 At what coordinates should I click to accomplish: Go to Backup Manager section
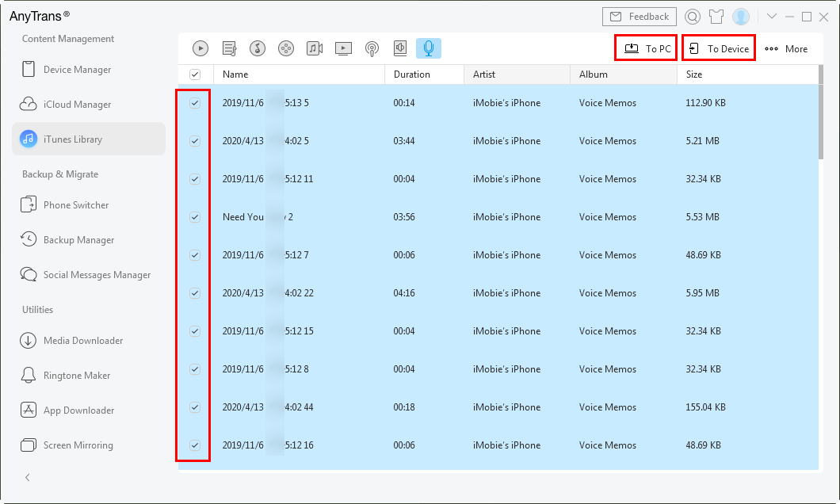click(78, 240)
